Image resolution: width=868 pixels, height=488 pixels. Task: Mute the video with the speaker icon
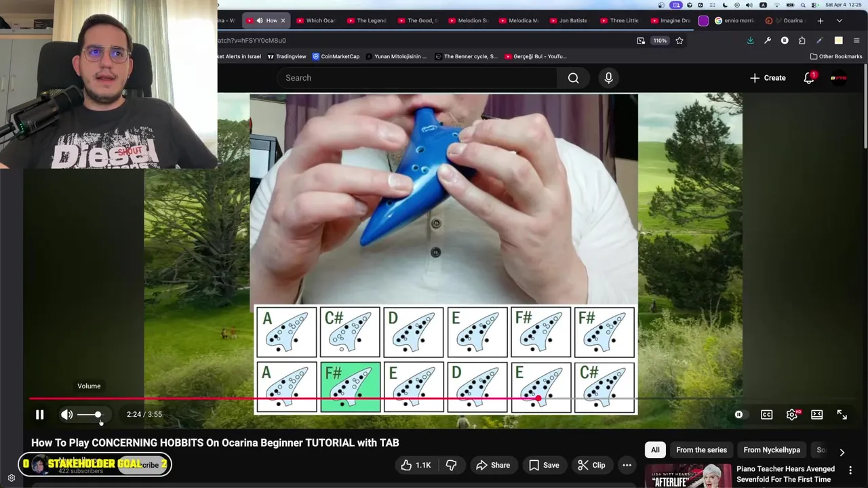pyautogui.click(x=66, y=414)
